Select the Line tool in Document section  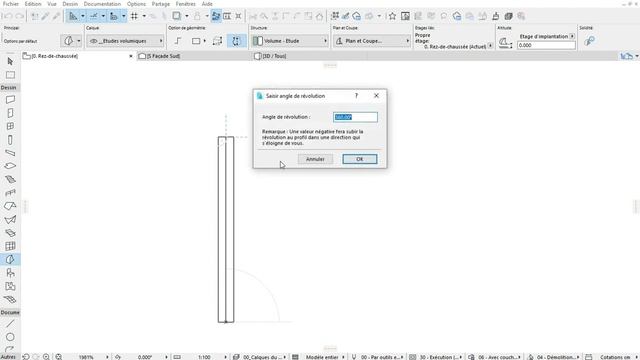pos(10,324)
